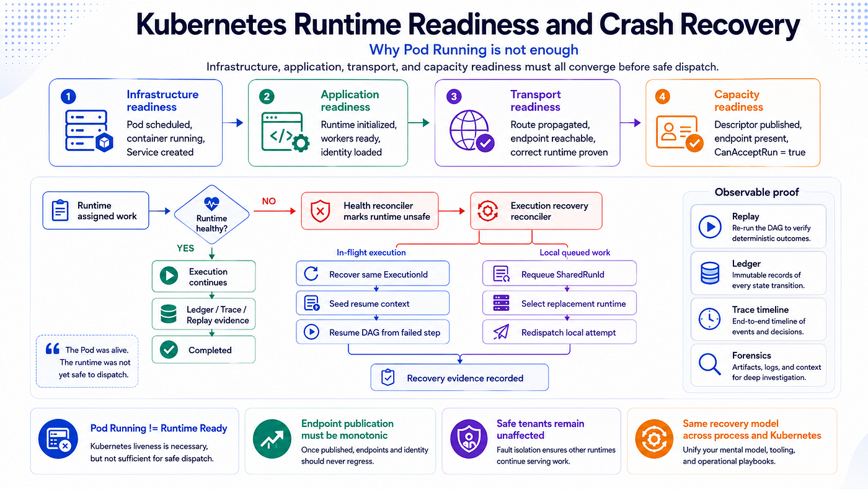The width and height of the screenshot is (868, 489).
Task: Click the CanAcceptRun = true text
Action: [x=759, y=152]
